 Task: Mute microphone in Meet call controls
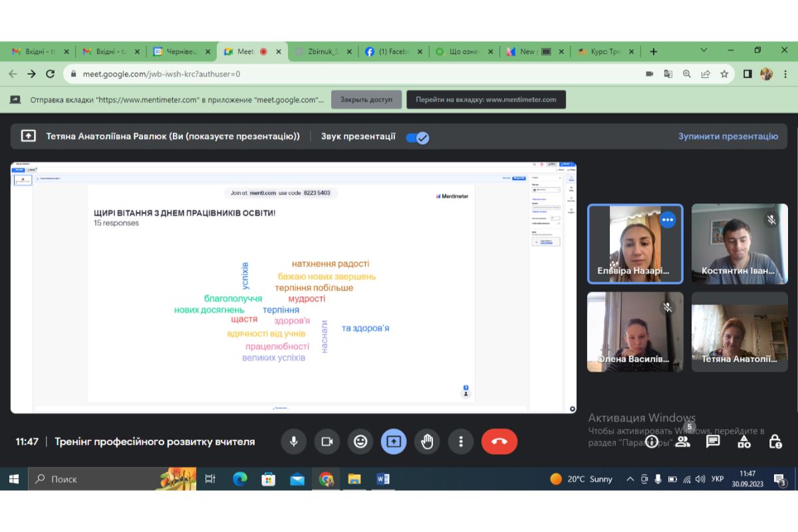point(293,442)
